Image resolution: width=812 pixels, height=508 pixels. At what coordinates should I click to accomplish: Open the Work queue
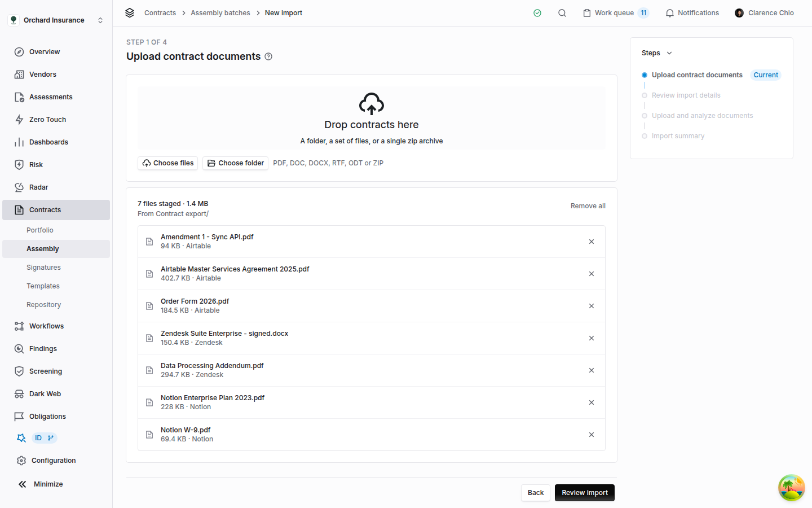point(616,13)
